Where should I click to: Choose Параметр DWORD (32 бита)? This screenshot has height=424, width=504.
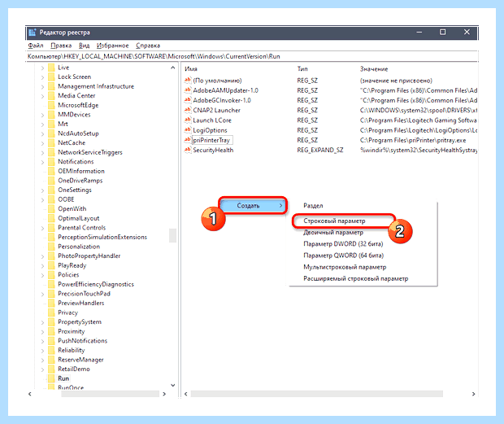[x=343, y=244]
